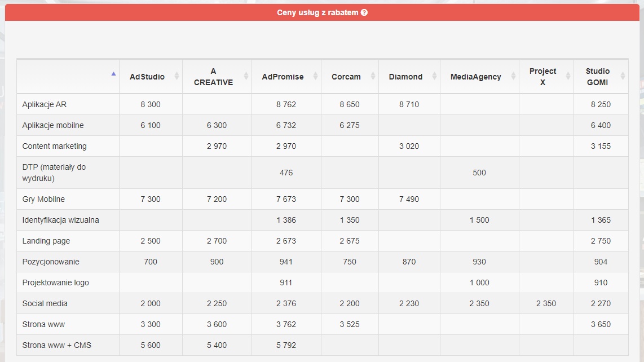Click MediaAgency price 500 for DTP
Screen dimensions: 644x362
tap(479, 173)
